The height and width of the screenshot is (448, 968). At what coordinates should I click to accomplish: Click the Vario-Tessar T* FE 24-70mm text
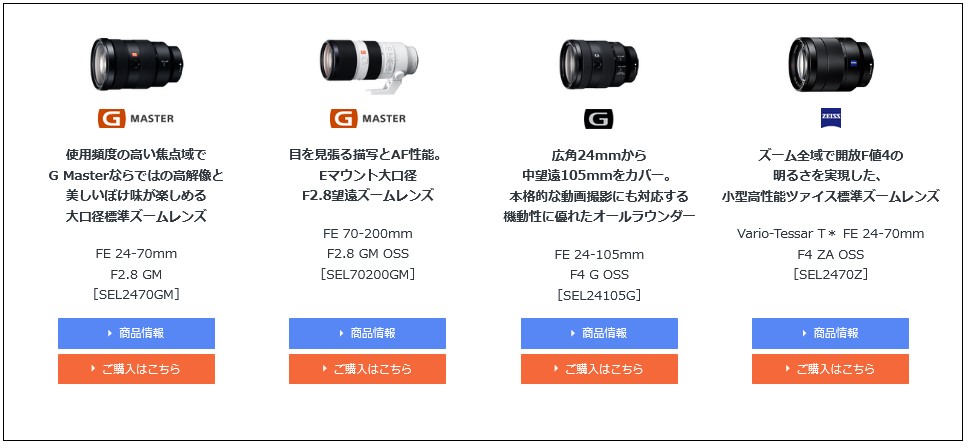pos(830,234)
